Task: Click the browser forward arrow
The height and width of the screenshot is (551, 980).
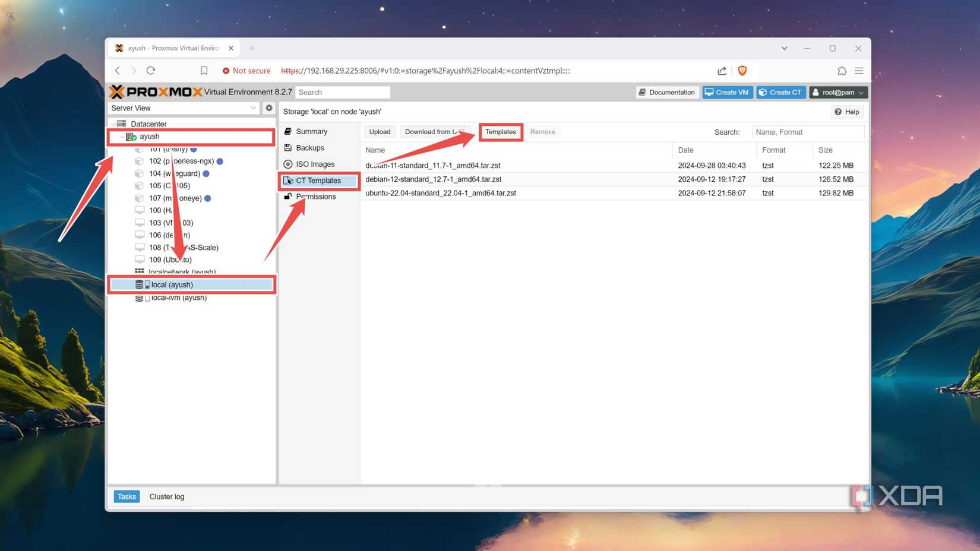Action: (134, 71)
